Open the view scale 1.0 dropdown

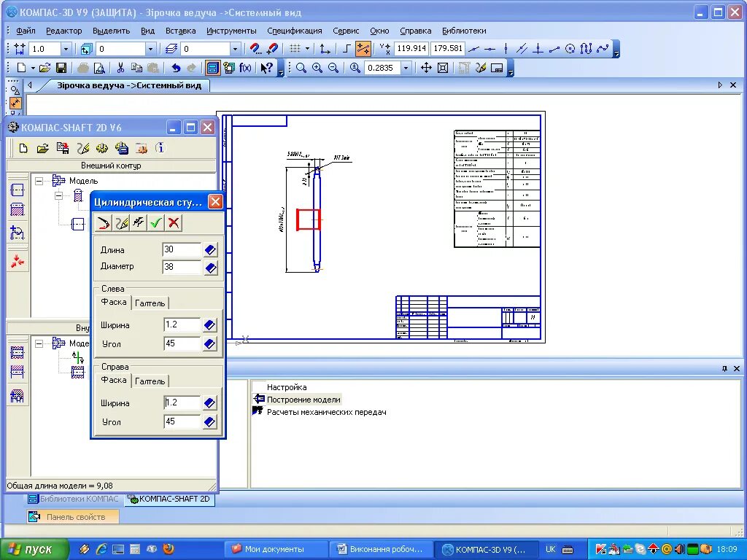[x=66, y=49]
